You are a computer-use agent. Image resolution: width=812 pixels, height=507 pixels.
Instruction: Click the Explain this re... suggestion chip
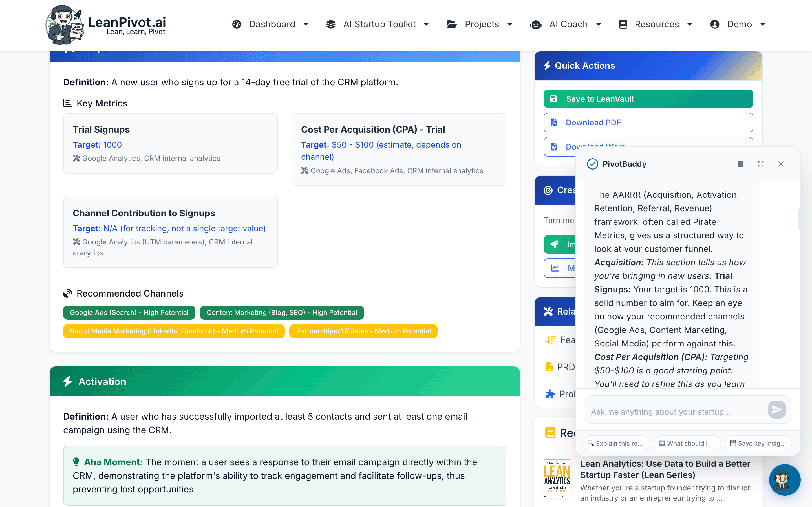[x=616, y=443]
